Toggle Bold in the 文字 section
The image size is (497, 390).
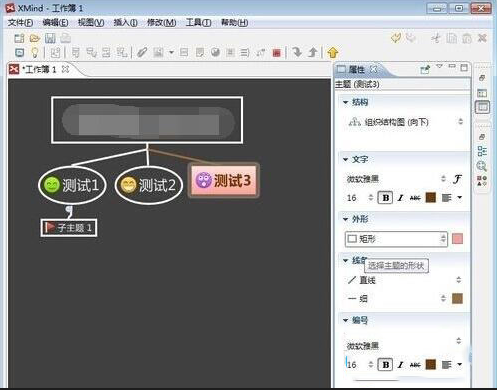coord(386,198)
